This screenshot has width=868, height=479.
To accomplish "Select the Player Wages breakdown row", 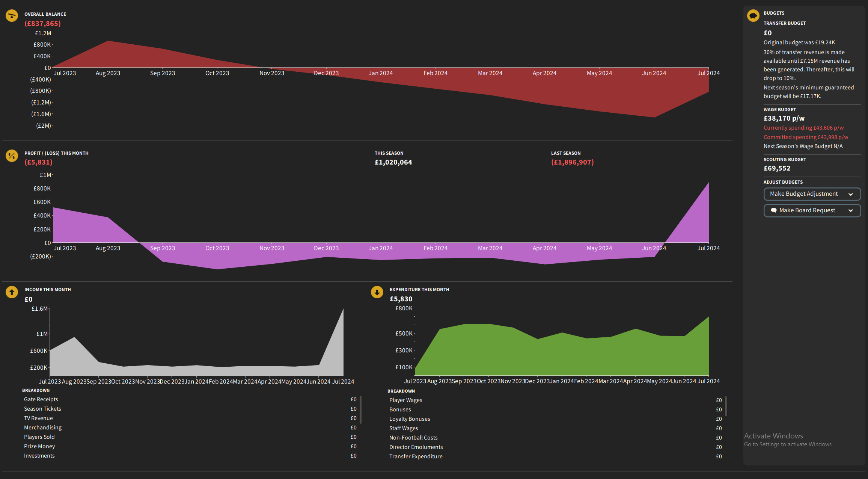I will 405,400.
